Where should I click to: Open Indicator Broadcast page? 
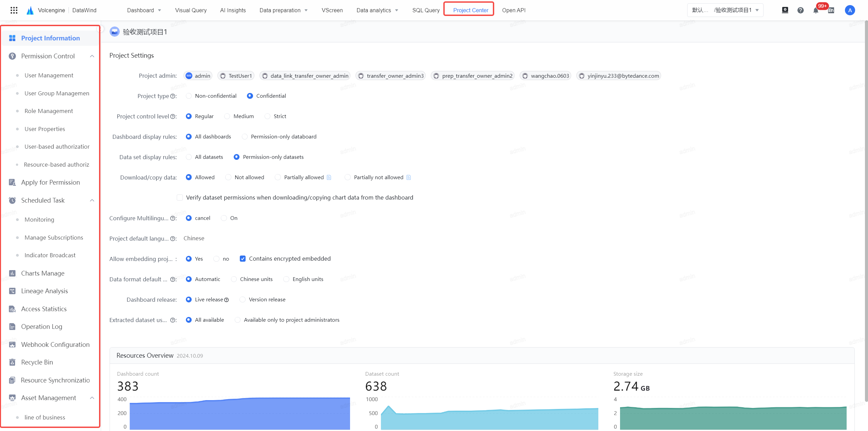50,255
